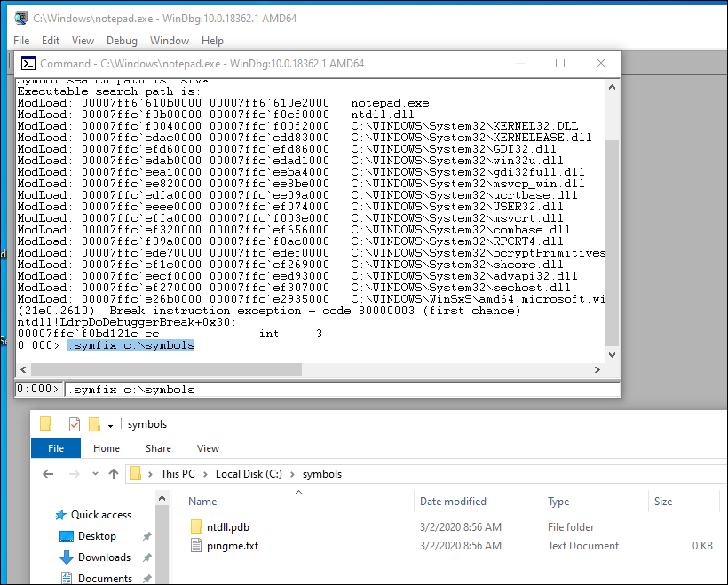Click the Properties checkmark icon in Explorer
The width and height of the screenshot is (728, 585).
pos(75,424)
